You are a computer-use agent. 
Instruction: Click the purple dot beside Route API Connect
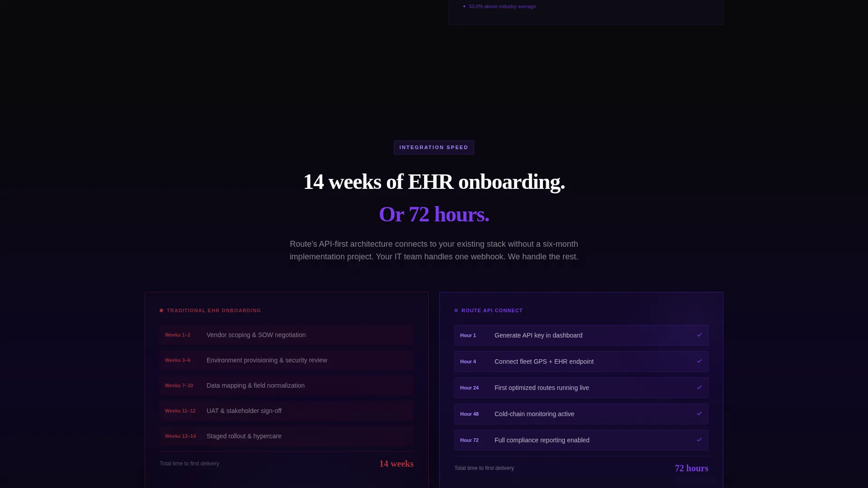click(456, 310)
